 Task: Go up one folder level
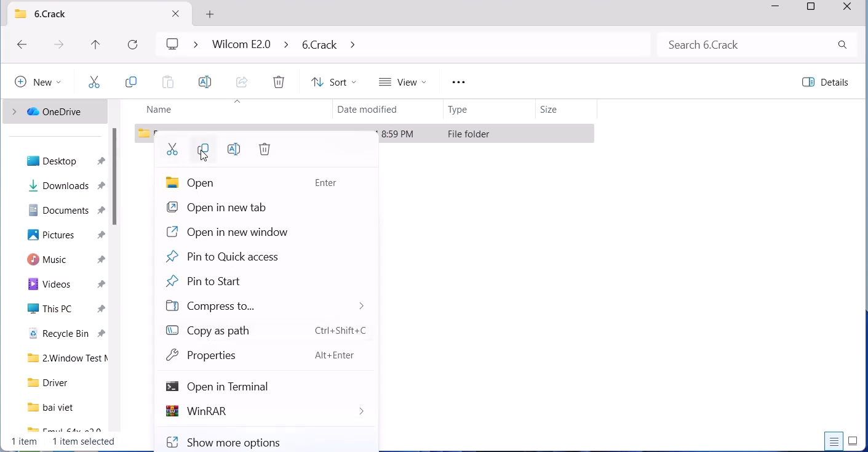[95, 45]
